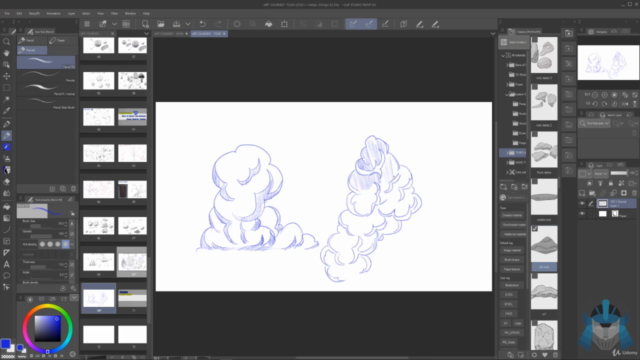Choose the second anti-aliasing option
Viewport: 640px width, 360px height.
(x=50, y=244)
